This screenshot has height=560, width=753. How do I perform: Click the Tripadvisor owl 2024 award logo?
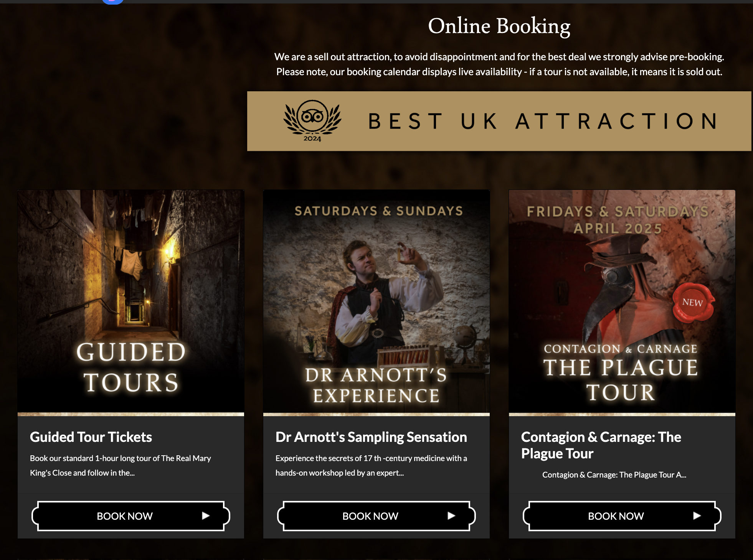312,121
